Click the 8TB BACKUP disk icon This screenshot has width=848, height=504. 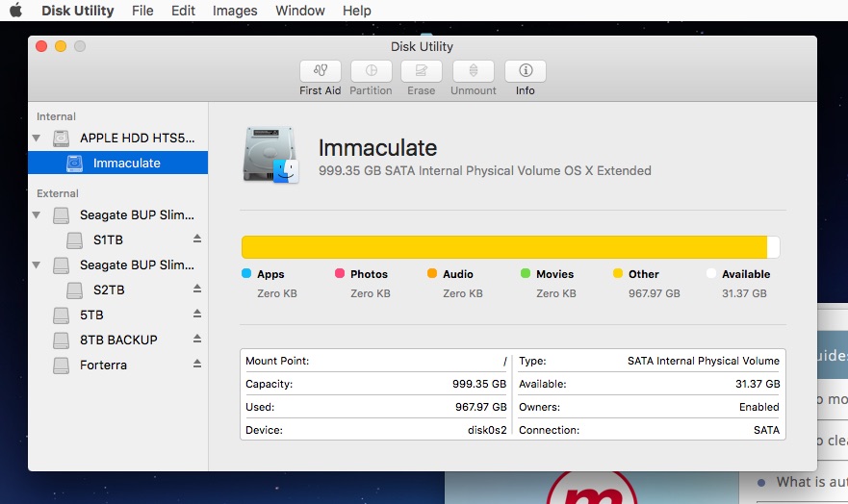pos(61,340)
